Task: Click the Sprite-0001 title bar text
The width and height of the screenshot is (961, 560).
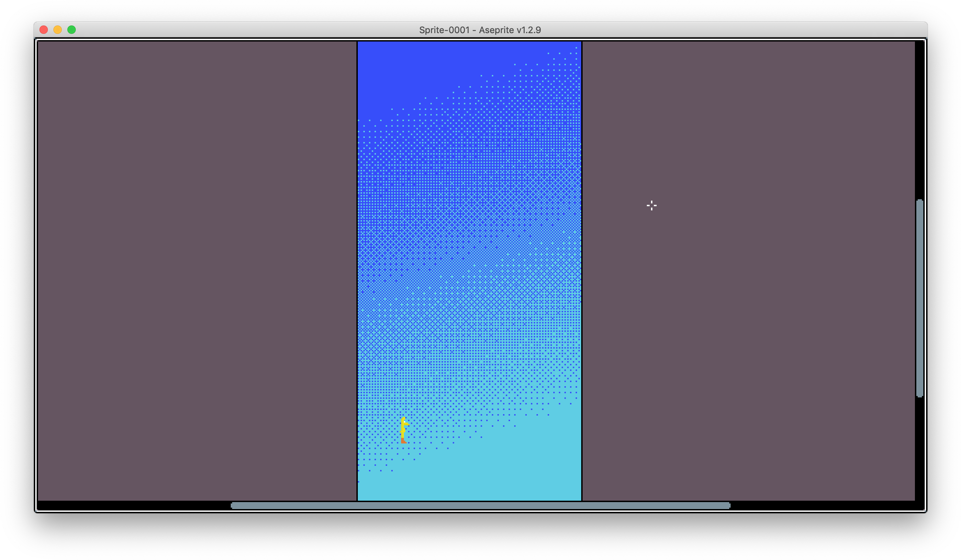Action: tap(480, 30)
